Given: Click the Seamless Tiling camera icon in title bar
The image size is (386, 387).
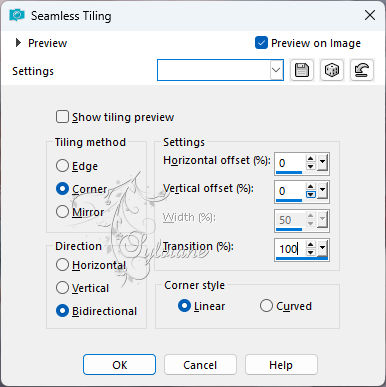Looking at the screenshot, I should tap(17, 15).
